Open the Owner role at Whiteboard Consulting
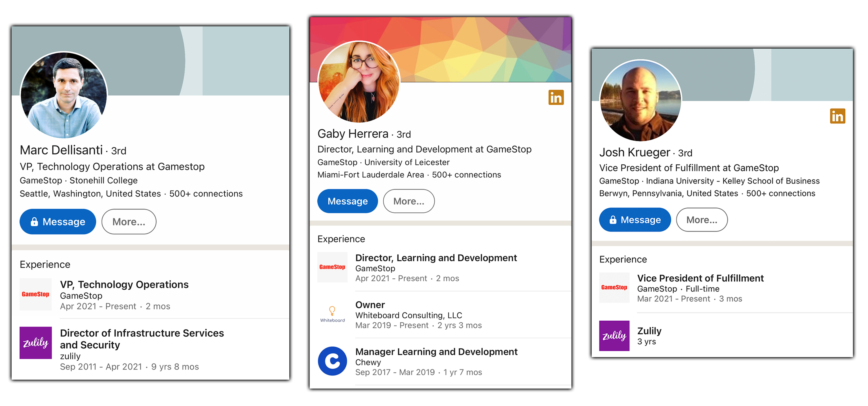The image size is (868, 406). click(370, 305)
